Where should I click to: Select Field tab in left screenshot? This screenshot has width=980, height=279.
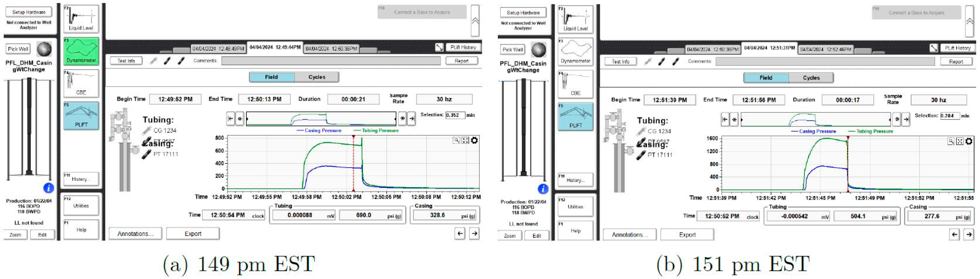(x=272, y=77)
